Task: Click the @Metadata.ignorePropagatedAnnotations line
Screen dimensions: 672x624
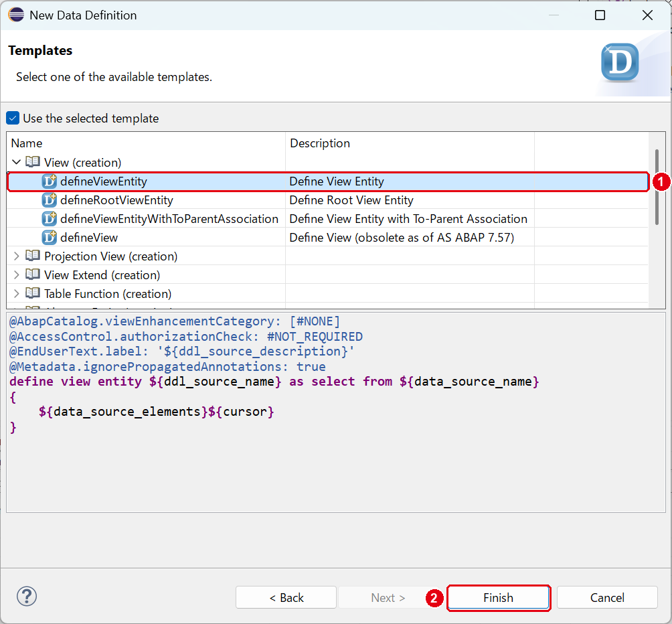Action: click(x=167, y=366)
